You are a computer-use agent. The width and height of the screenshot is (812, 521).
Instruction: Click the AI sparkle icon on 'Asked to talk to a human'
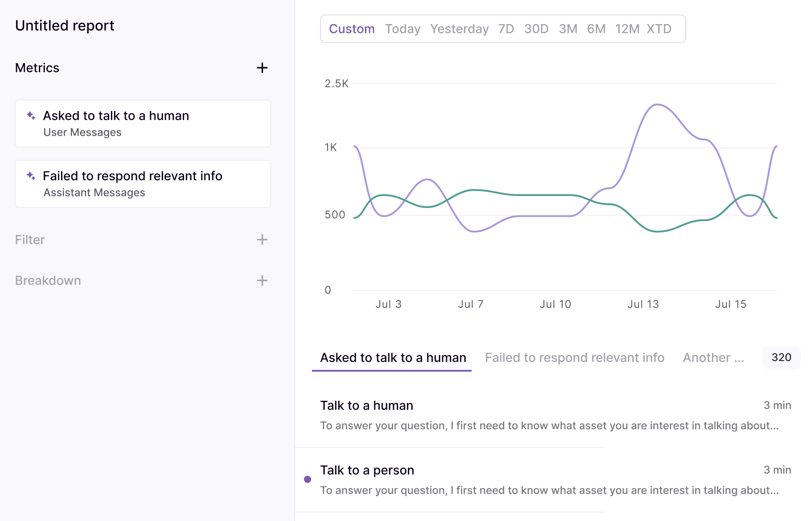point(30,115)
